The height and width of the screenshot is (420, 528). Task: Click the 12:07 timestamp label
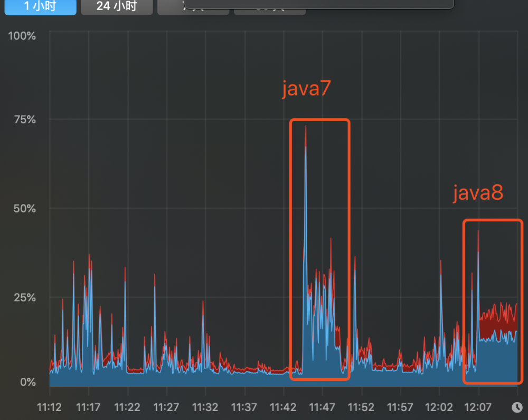478,407
